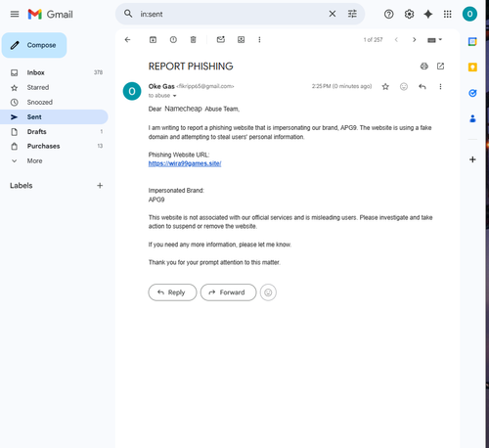Open the Drafts folder
Image resolution: width=489 pixels, height=448 pixels.
pos(54,131)
